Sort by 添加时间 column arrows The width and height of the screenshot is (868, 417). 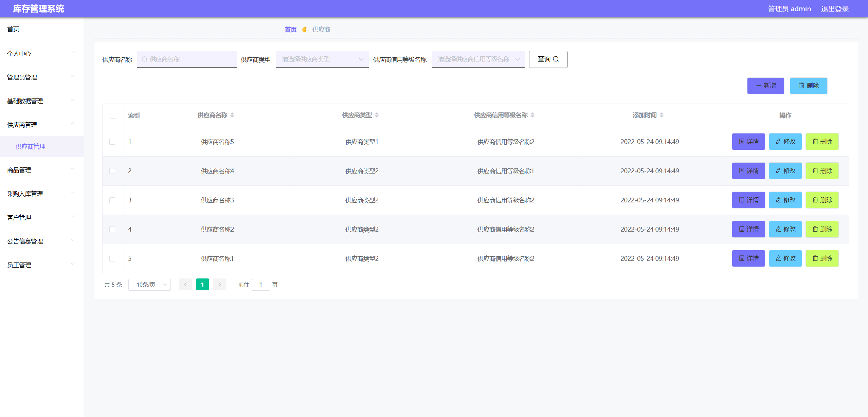pos(661,115)
